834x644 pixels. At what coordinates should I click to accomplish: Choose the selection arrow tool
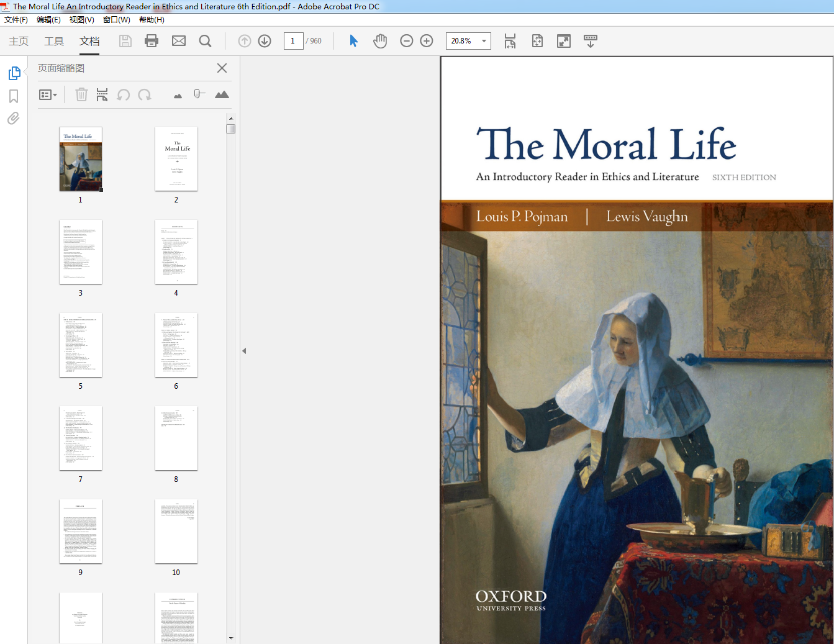pos(353,41)
